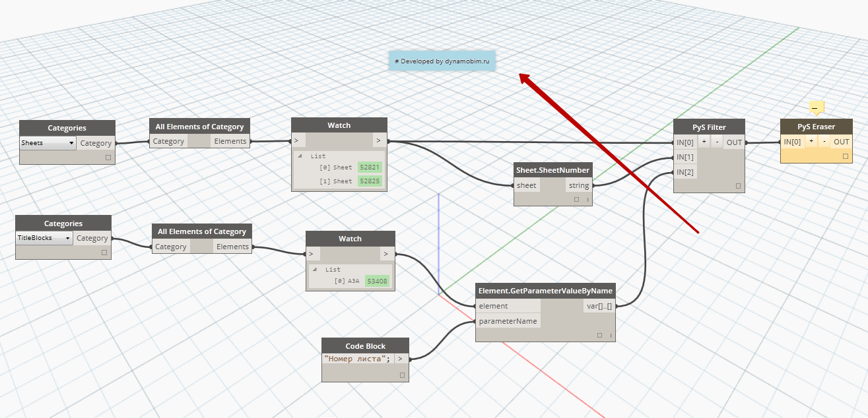
Task: Select the element input port on Element.GetParameterValueByName
Action: (x=508, y=306)
